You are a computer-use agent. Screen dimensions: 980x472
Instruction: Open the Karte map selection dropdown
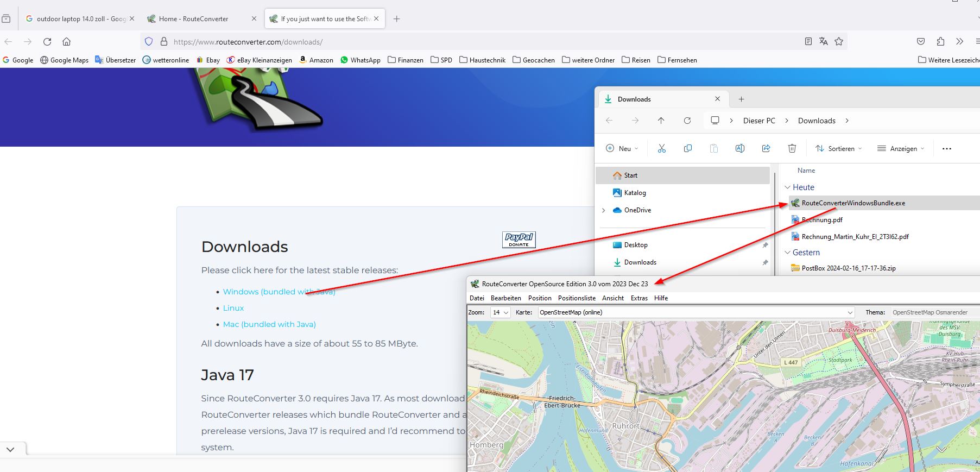(x=696, y=312)
